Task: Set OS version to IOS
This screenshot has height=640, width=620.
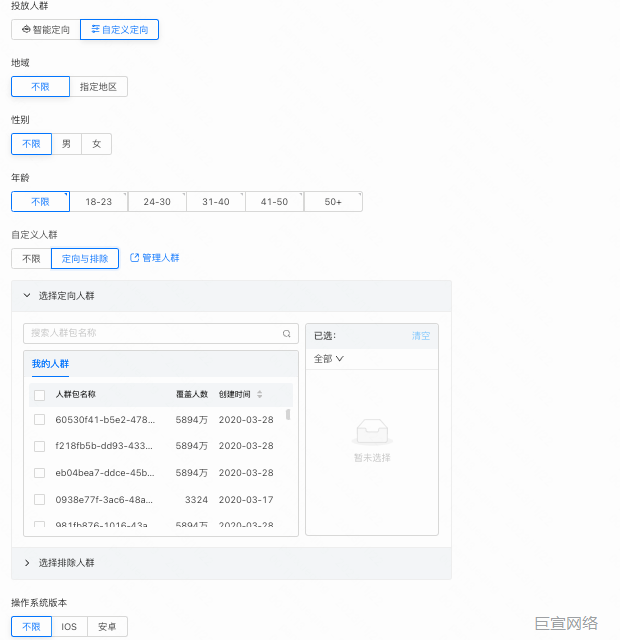Action: [x=69, y=627]
